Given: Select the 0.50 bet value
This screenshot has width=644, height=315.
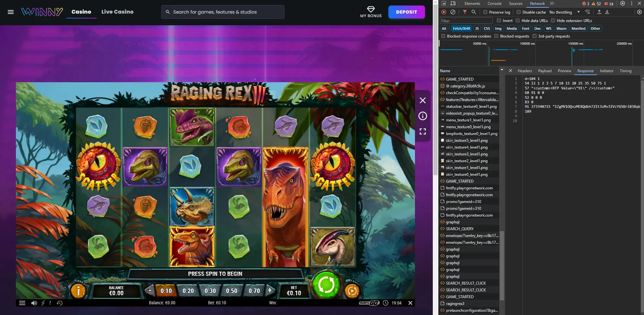Looking at the screenshot, I should pyautogui.click(x=232, y=291).
